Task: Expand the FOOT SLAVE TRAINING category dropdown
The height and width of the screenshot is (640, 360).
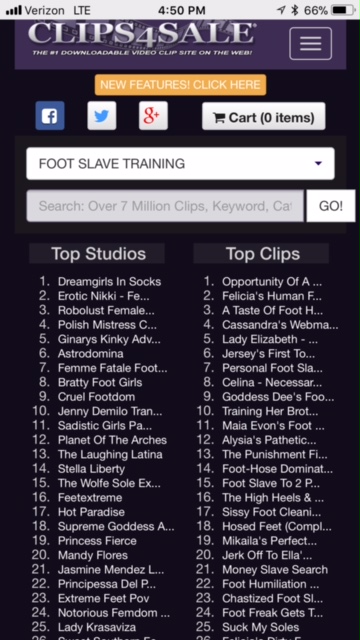Action: [x=180, y=164]
